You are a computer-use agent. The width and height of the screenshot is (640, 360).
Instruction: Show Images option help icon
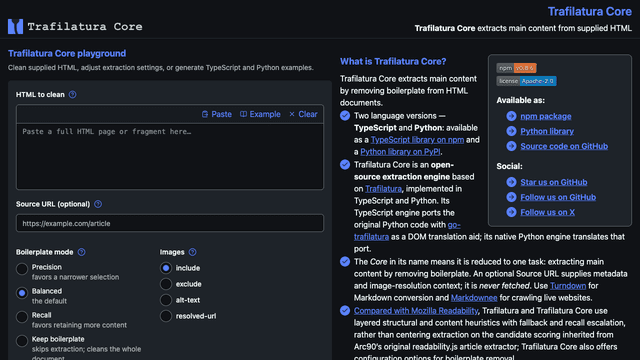click(193, 252)
